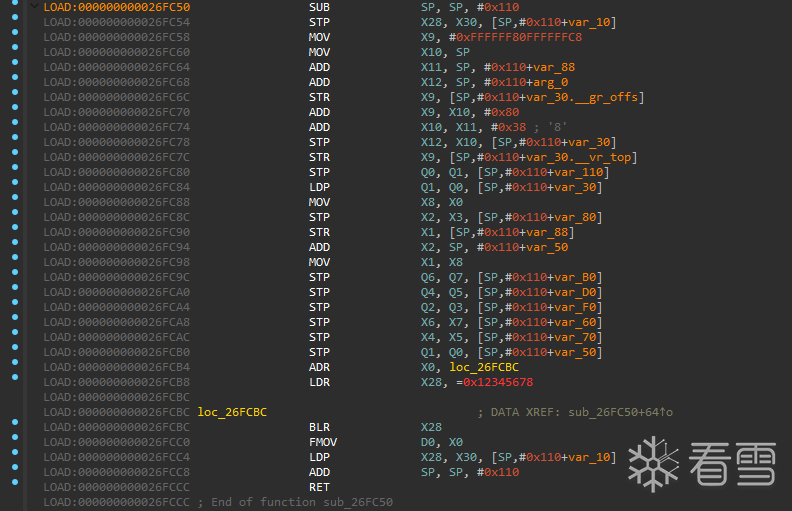Click operand #0xFFFFFF80FFFFFFC8
The height and width of the screenshot is (511, 792).
(515, 37)
